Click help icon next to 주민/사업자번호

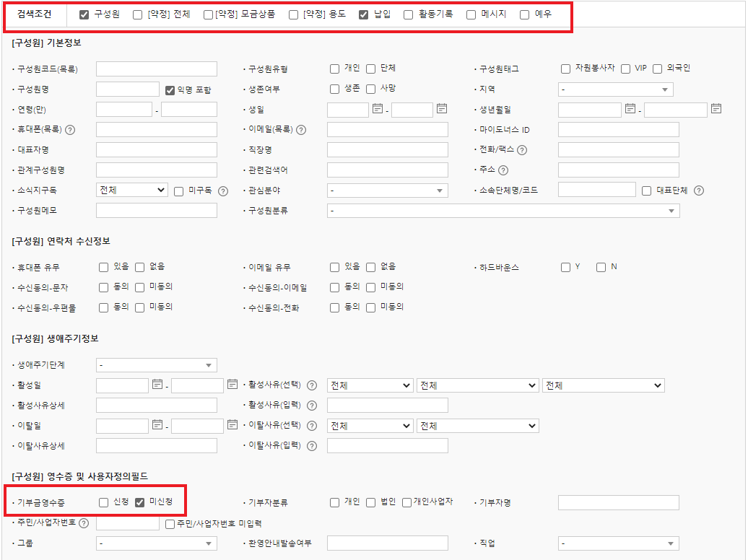[84, 523]
